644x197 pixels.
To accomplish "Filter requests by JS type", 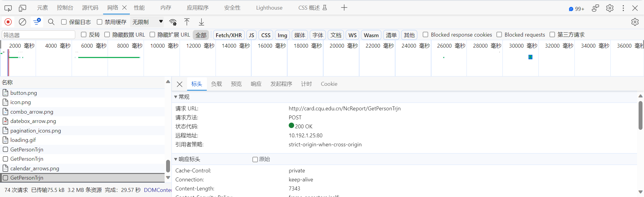I will (x=252, y=35).
